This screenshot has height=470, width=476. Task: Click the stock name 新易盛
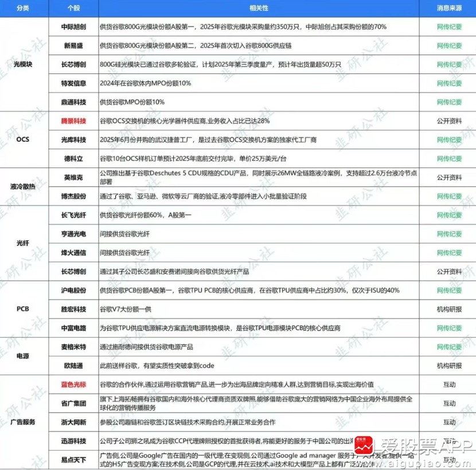(73, 45)
